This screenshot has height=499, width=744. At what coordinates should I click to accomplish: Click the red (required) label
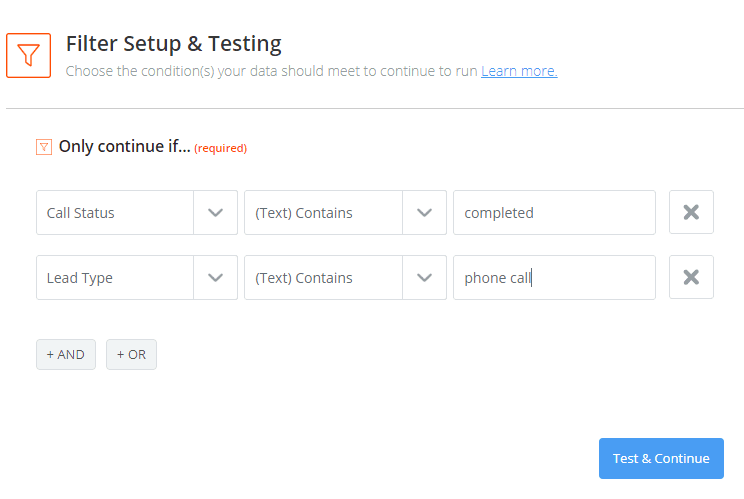coord(221,148)
